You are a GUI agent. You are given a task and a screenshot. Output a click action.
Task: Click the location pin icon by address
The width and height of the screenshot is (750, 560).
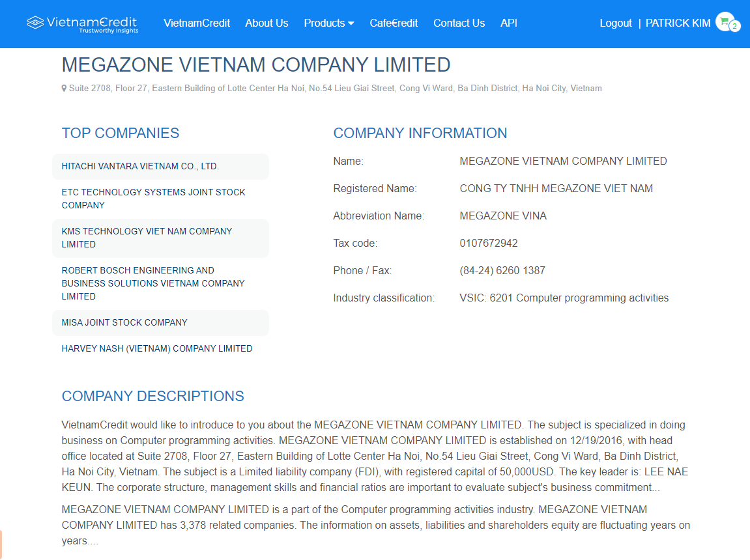pyautogui.click(x=64, y=89)
